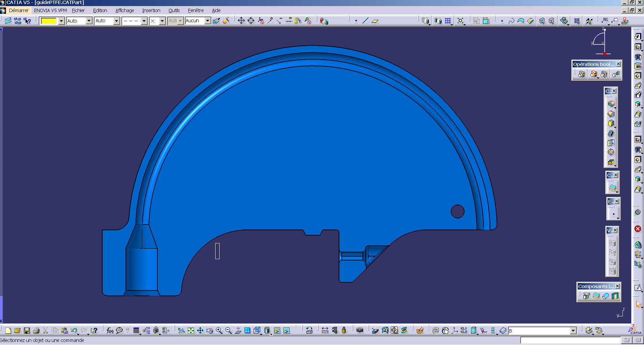
Task: Click the Pan view tool
Action: (x=200, y=331)
